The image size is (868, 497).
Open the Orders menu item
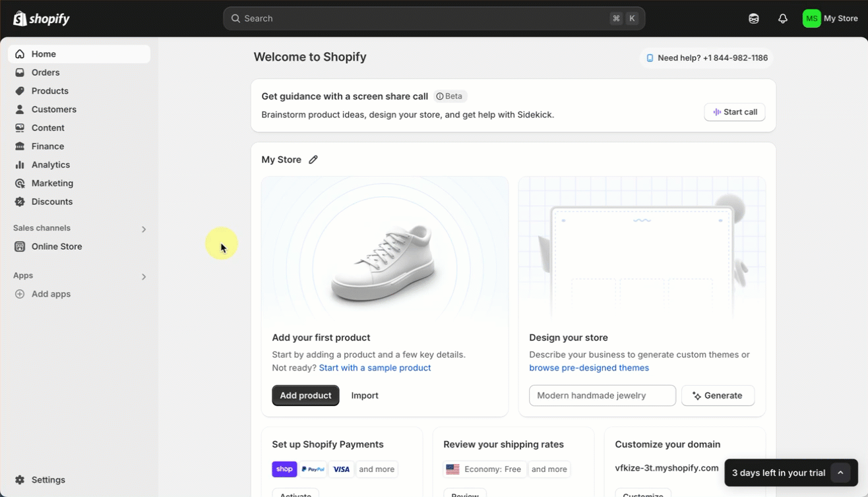pyautogui.click(x=79, y=73)
